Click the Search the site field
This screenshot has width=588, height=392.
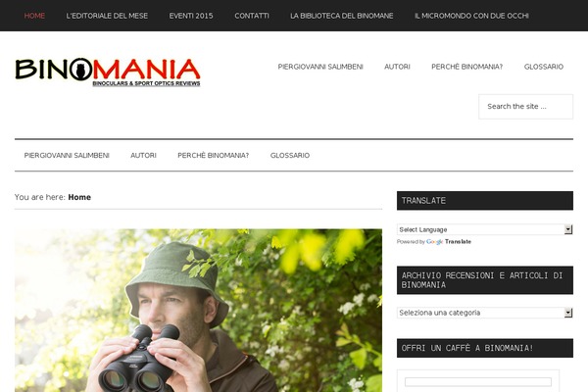(x=525, y=107)
